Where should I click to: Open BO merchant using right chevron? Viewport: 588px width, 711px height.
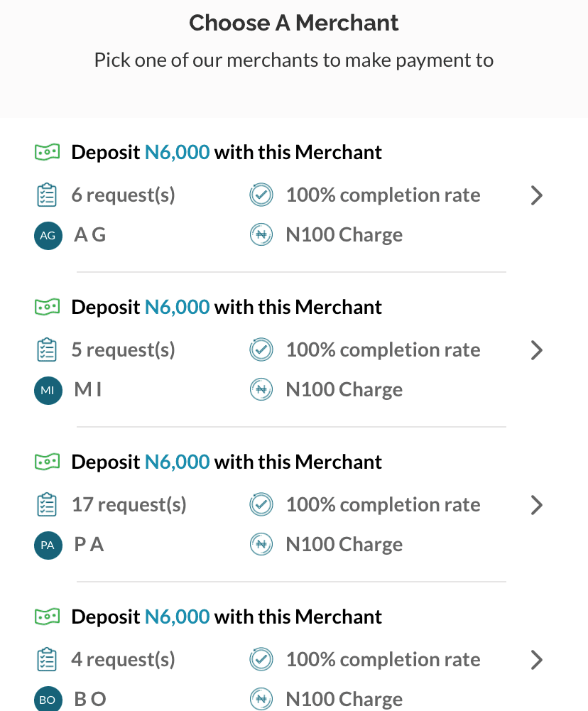tap(537, 660)
